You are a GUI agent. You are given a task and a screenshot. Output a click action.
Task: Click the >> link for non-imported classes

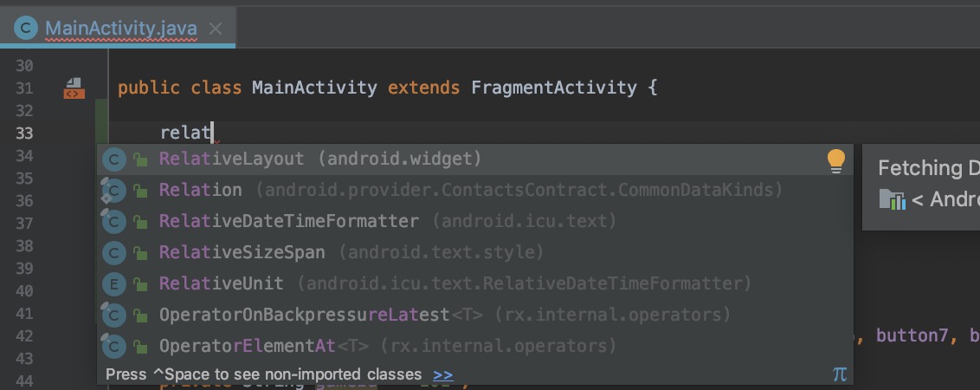tap(442, 374)
